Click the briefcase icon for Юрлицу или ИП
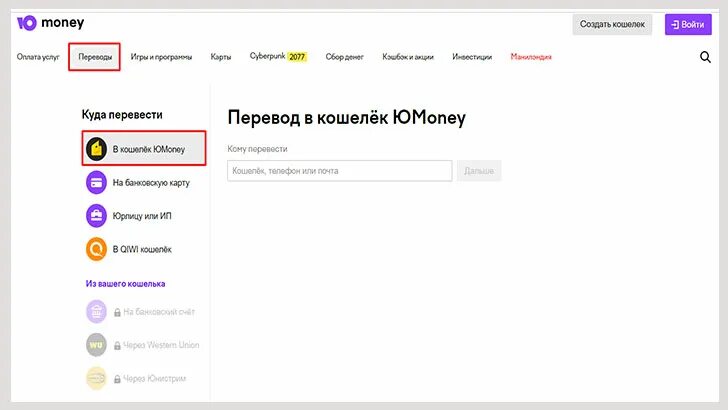The width and height of the screenshot is (728, 410). tap(97, 216)
